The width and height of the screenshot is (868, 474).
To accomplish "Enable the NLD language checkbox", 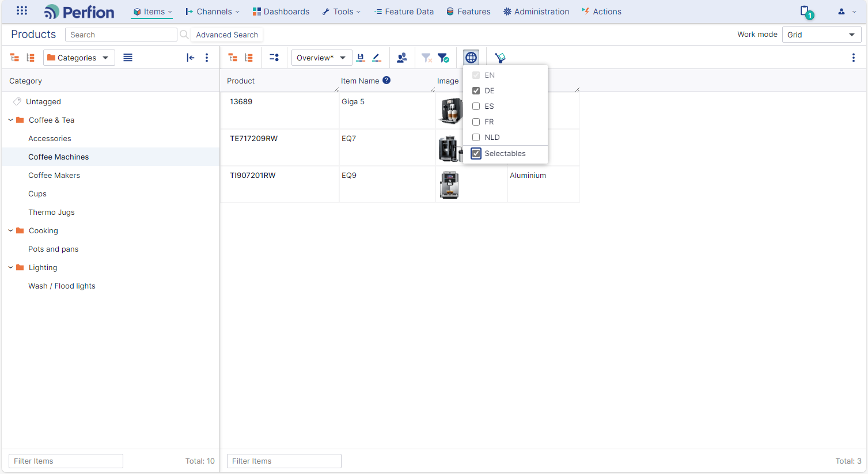I will 476,137.
